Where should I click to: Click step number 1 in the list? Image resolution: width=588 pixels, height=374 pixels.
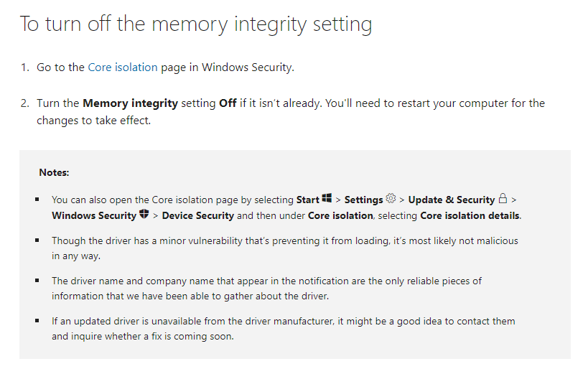pyautogui.click(x=24, y=67)
